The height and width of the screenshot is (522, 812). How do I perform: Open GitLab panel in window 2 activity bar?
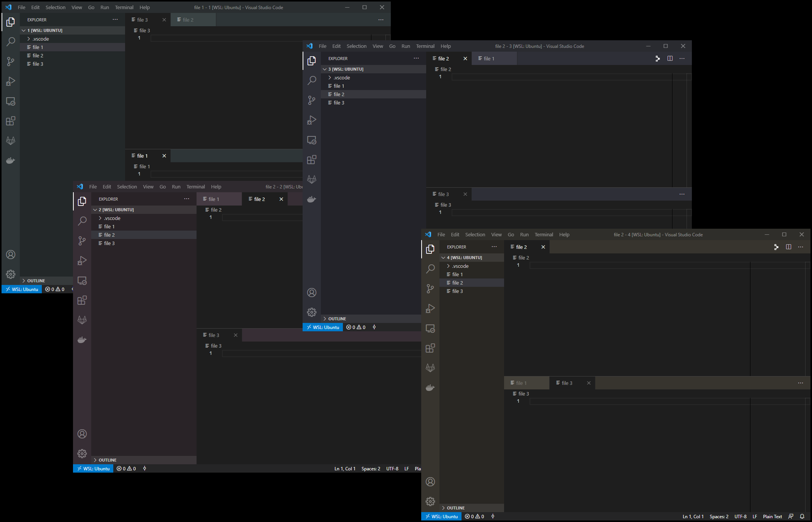(82, 320)
